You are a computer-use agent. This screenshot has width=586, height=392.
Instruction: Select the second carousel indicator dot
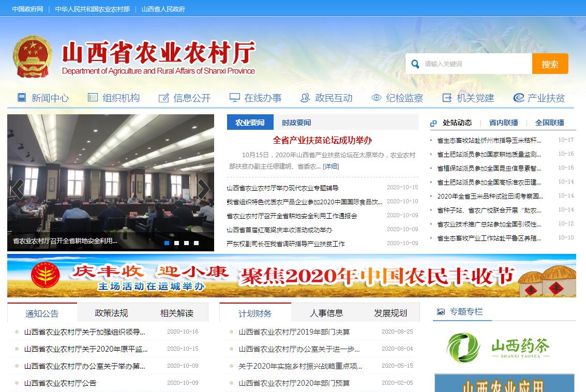point(177,243)
